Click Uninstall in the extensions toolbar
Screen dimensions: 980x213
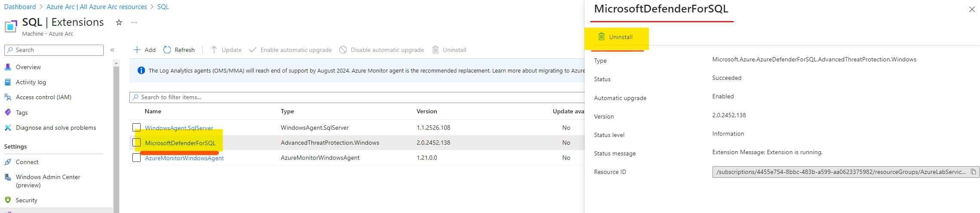pyautogui.click(x=449, y=50)
